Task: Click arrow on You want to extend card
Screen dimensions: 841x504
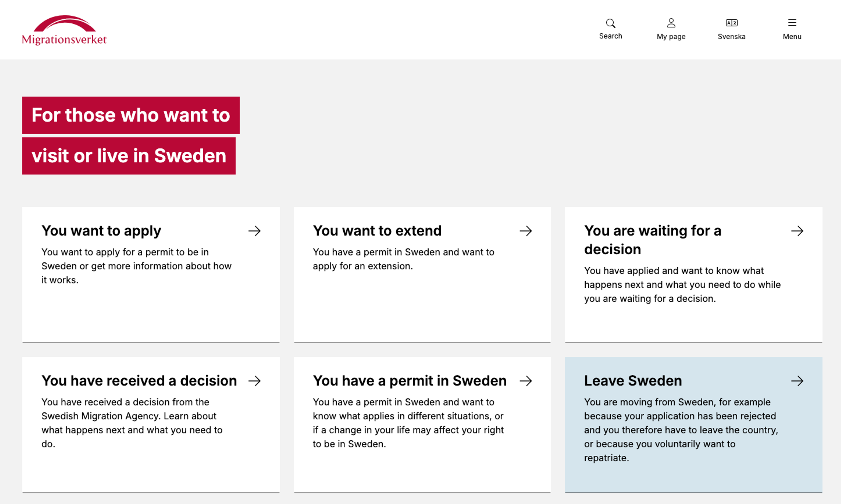Action: (525, 231)
